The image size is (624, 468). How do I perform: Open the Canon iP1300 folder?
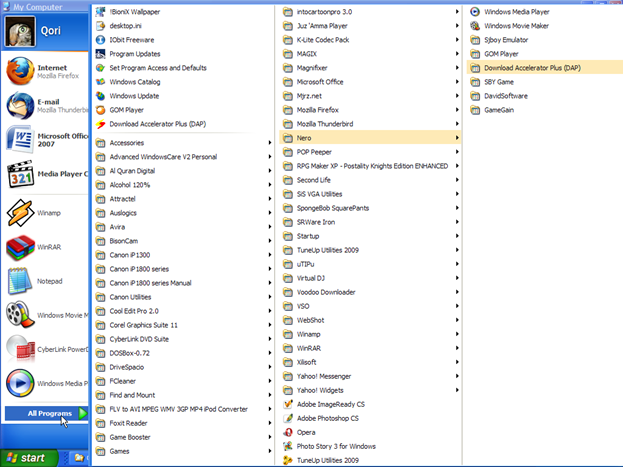[183, 255]
